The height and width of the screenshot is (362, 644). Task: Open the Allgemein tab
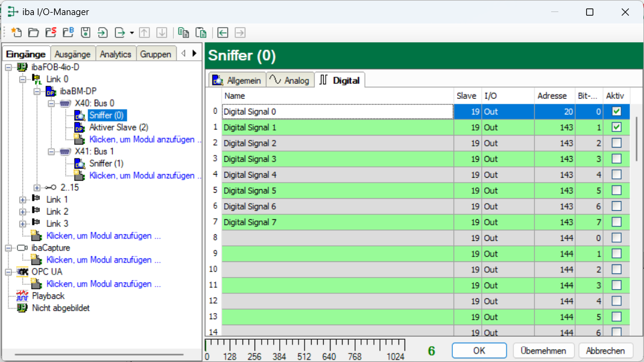[x=237, y=80]
